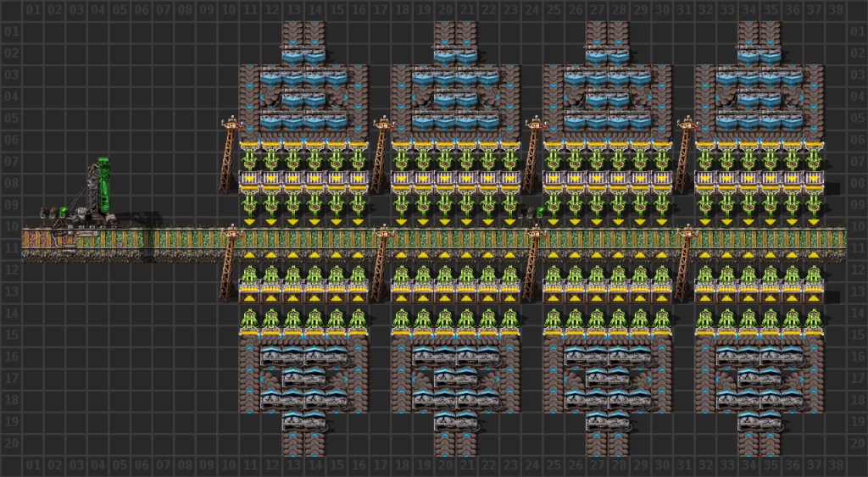
Task: Click the right grid row label "16"
Action: (x=857, y=357)
